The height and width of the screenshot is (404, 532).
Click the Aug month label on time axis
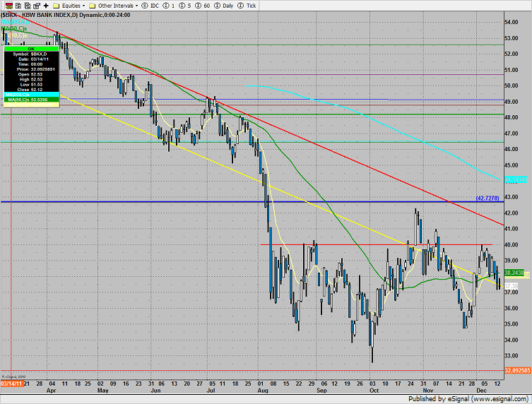(263, 391)
